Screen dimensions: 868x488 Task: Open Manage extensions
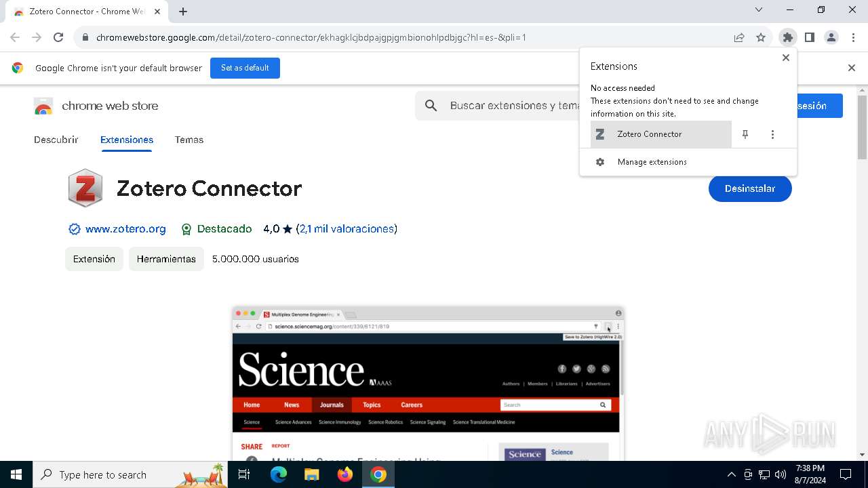[x=688, y=162]
